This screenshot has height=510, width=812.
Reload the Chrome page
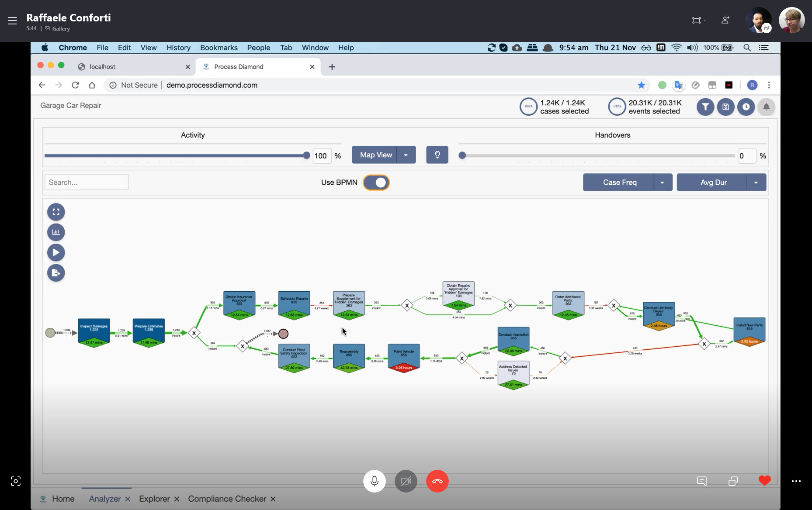pyautogui.click(x=75, y=85)
